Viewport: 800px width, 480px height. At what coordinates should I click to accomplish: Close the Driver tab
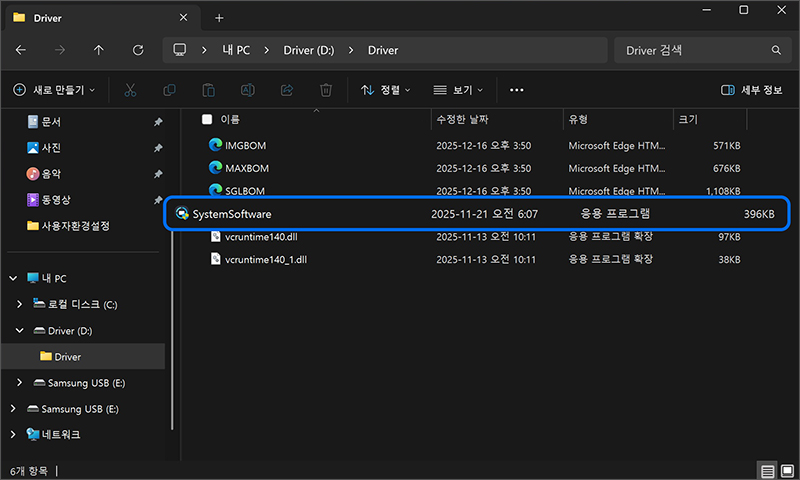tap(183, 17)
